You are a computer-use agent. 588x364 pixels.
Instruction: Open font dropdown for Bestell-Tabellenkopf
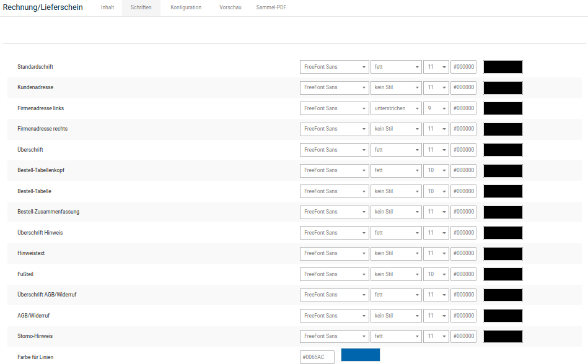(x=334, y=170)
